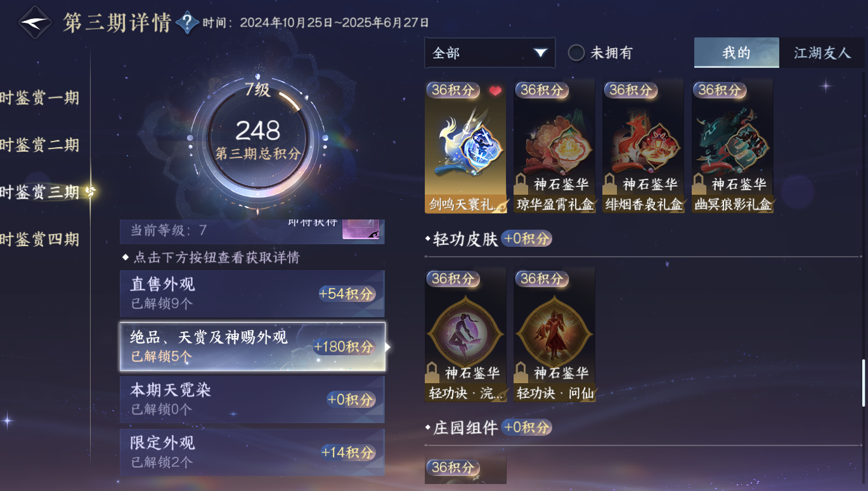Open 时鉴赏一期 in the sidebar
The image size is (868, 491).
point(39,98)
